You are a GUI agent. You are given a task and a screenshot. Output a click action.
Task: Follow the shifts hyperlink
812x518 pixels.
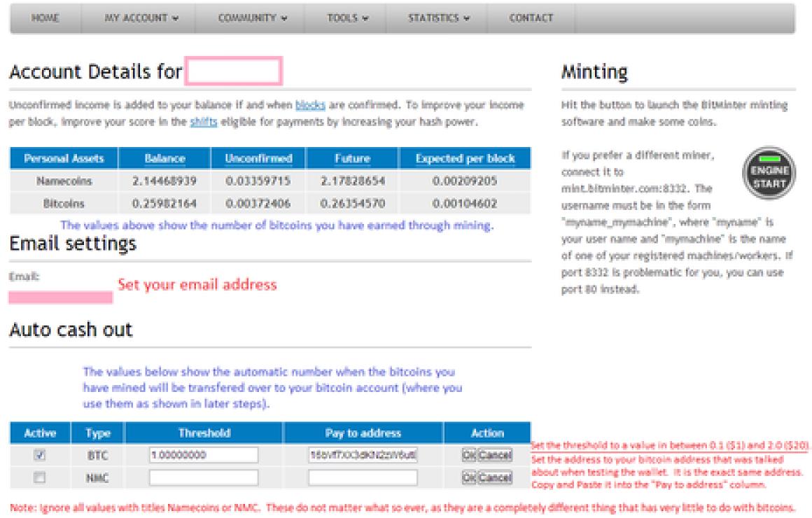coord(204,122)
